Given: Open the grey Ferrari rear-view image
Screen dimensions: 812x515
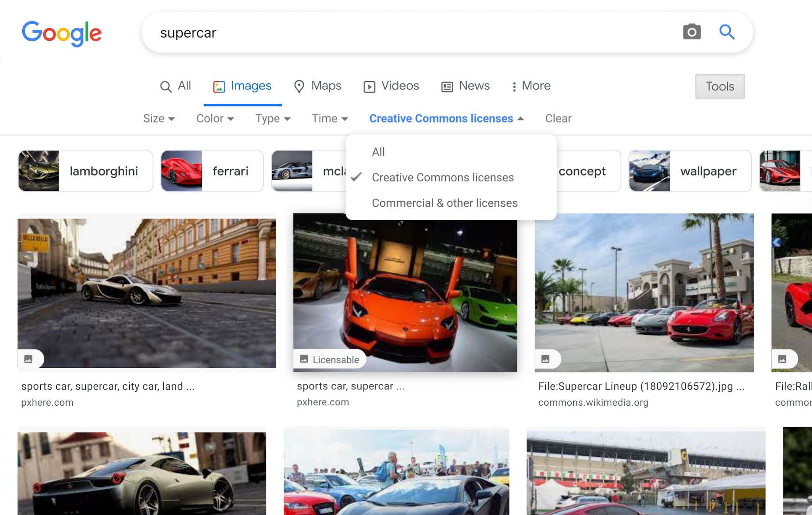Looking at the screenshot, I should tap(142, 473).
